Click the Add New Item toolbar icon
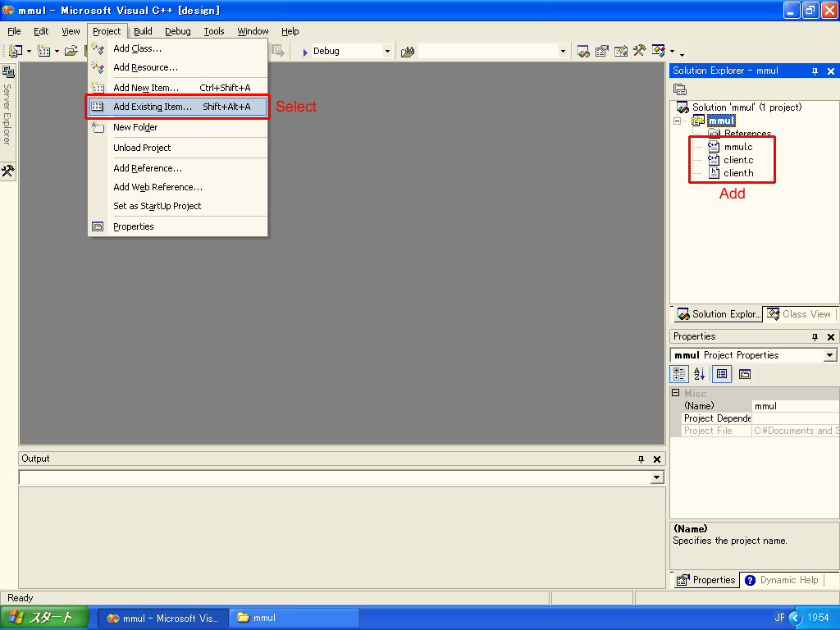 [x=43, y=51]
